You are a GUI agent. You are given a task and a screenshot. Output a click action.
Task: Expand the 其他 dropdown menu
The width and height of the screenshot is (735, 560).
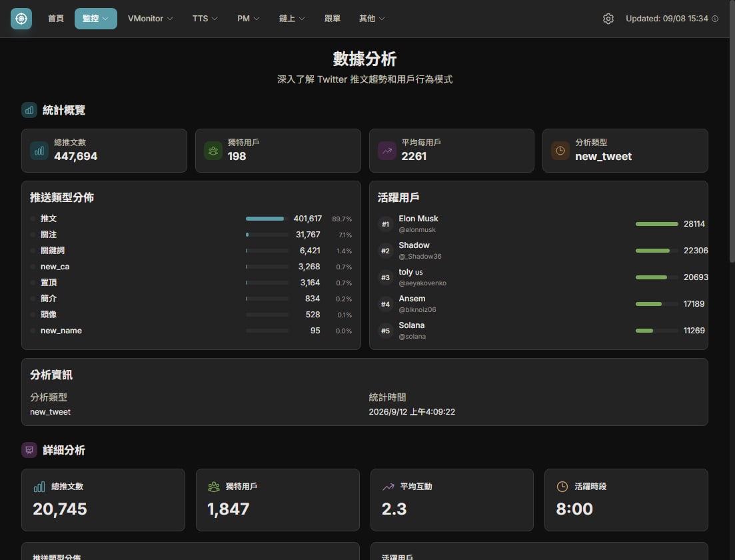point(372,19)
